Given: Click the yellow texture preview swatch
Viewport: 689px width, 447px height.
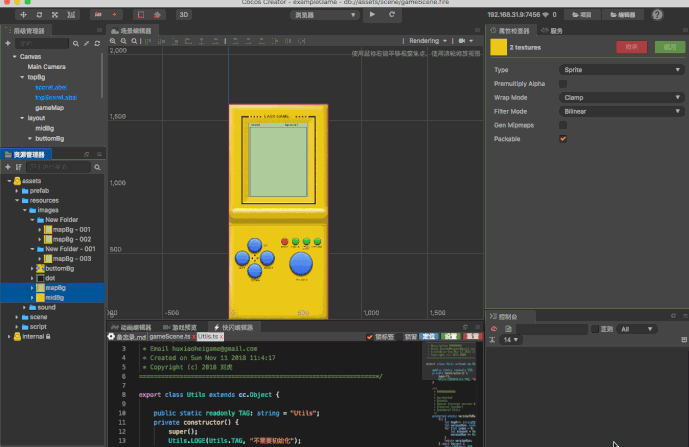Looking at the screenshot, I should pos(498,47).
